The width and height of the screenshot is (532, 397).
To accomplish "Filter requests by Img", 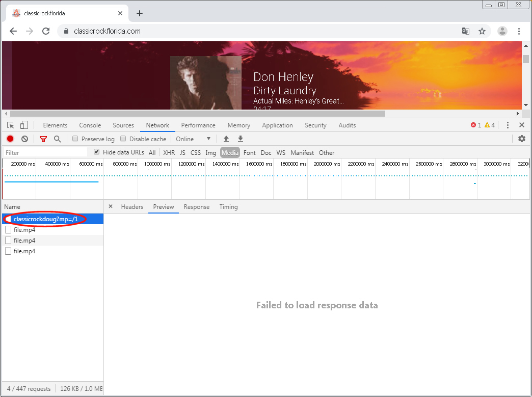I will pyautogui.click(x=210, y=153).
